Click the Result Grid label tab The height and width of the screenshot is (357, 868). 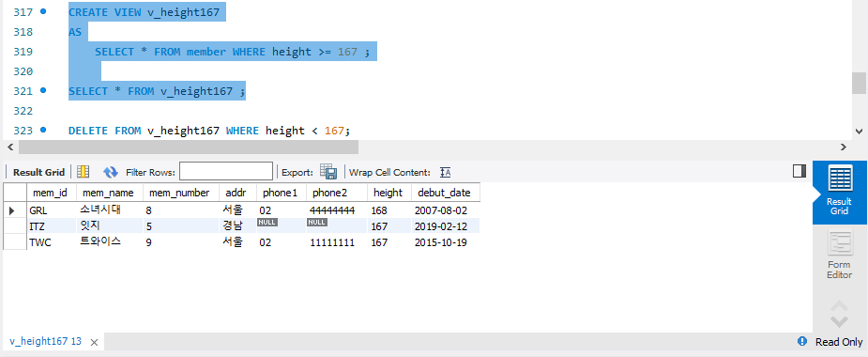point(38,173)
